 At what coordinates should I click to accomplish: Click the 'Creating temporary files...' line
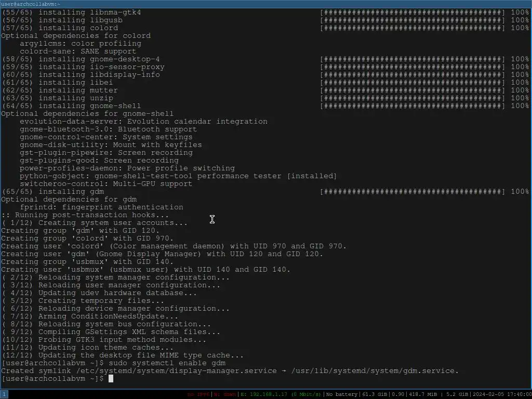click(x=83, y=301)
